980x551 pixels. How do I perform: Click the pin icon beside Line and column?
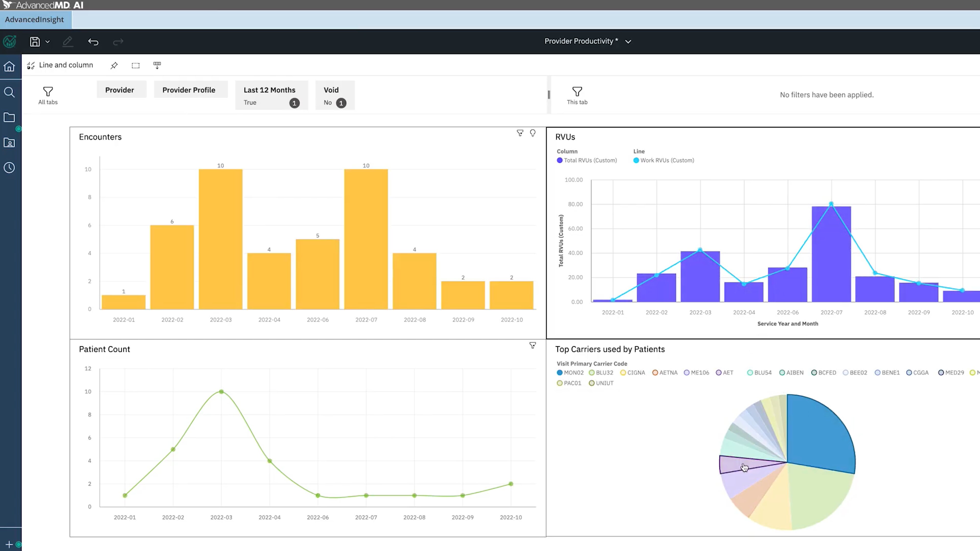pos(114,65)
